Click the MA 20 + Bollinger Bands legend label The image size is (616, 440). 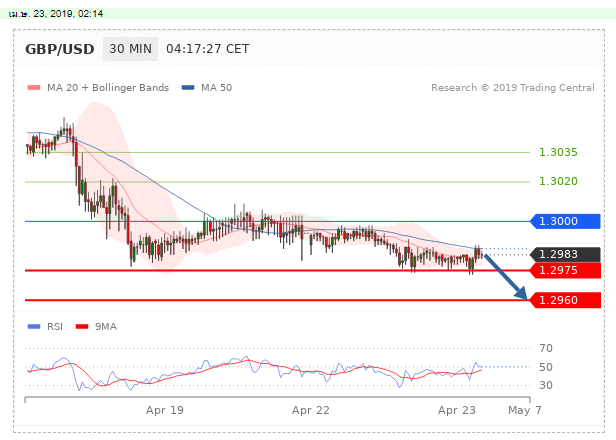pyautogui.click(x=108, y=88)
